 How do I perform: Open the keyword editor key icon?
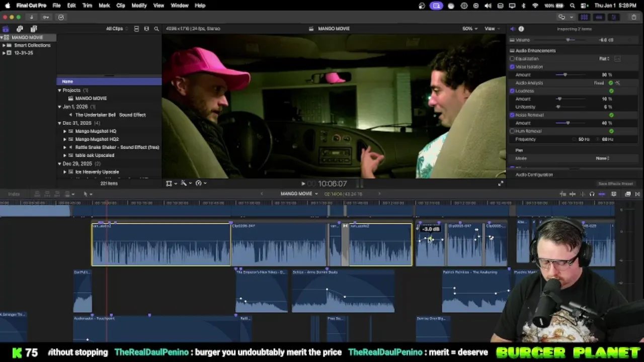46,17
